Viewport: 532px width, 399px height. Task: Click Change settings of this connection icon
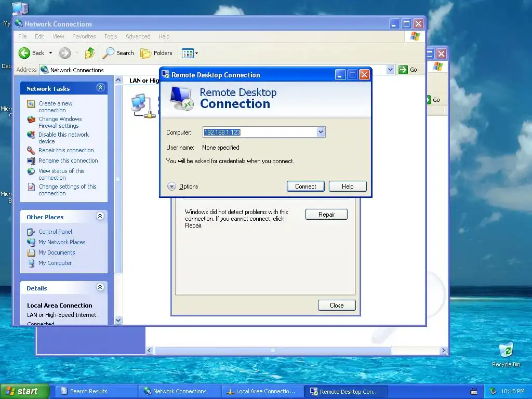pos(31,187)
